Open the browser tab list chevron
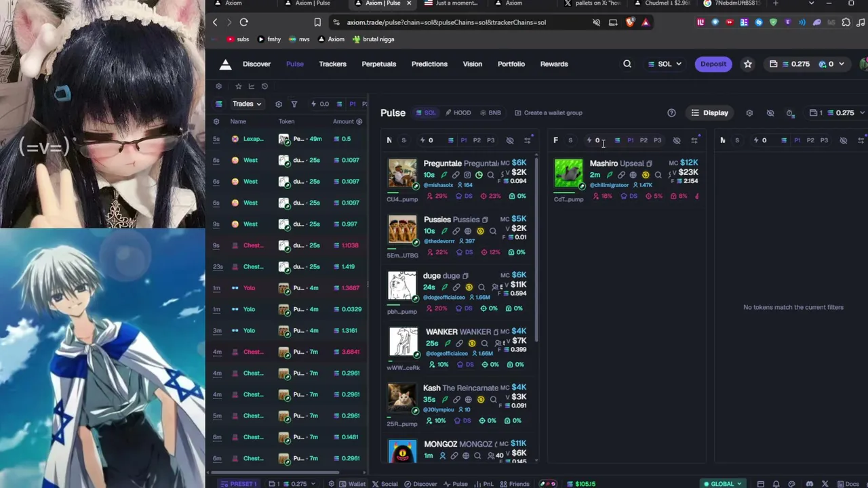This screenshot has width=868, height=488. [x=811, y=3]
